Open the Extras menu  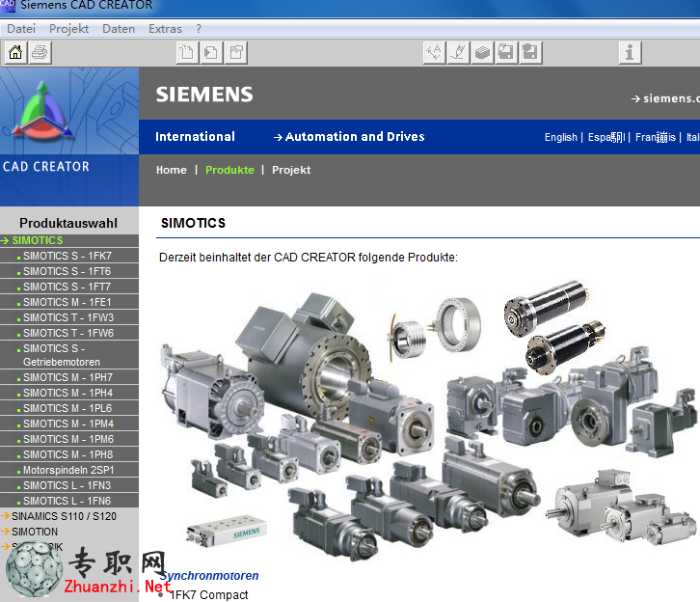point(165,29)
